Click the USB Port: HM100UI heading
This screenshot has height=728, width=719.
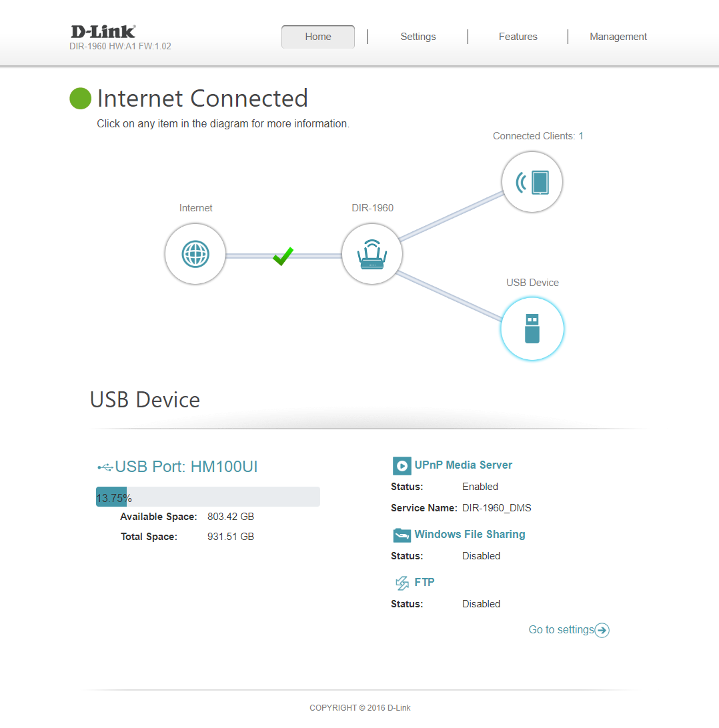186,467
